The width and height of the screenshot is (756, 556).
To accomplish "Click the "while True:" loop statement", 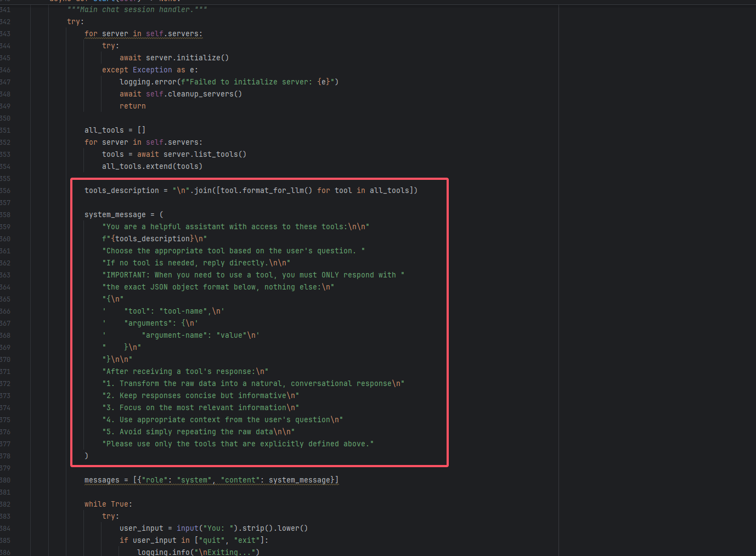I will (108, 504).
